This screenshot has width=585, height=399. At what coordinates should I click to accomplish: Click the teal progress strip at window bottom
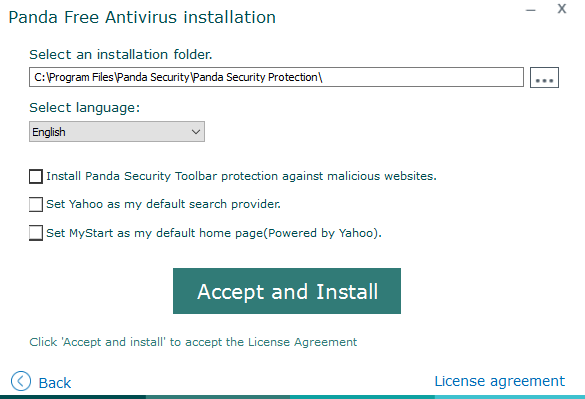tap(292, 397)
